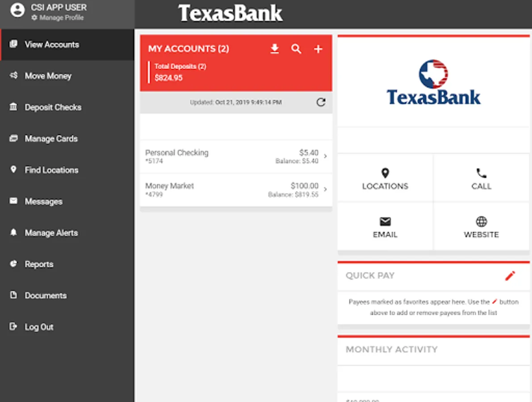Tap the CALL button label

point(481,186)
